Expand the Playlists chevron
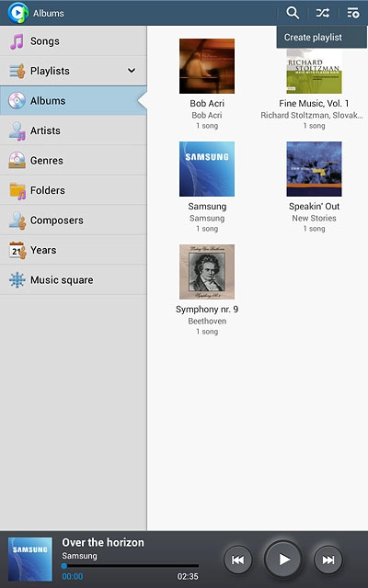 132,70
